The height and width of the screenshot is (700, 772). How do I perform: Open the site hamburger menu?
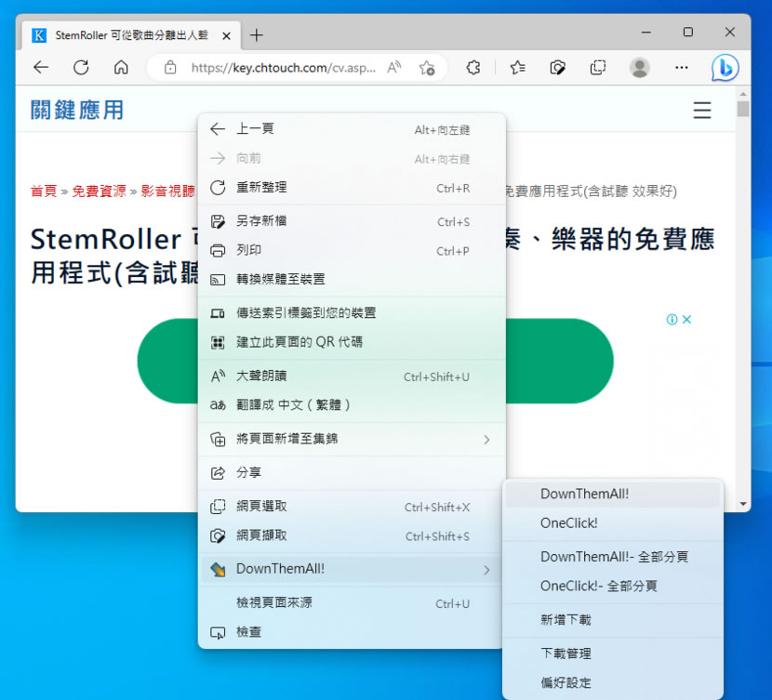click(x=702, y=111)
